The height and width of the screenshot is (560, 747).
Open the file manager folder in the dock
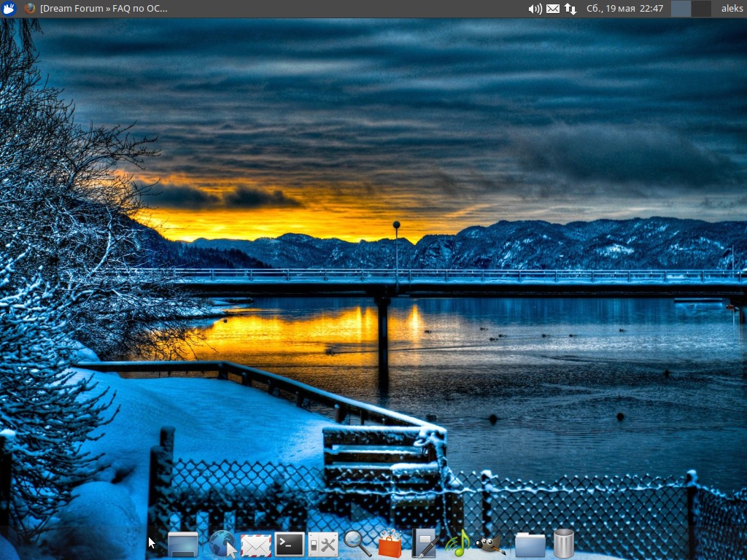[x=530, y=544]
